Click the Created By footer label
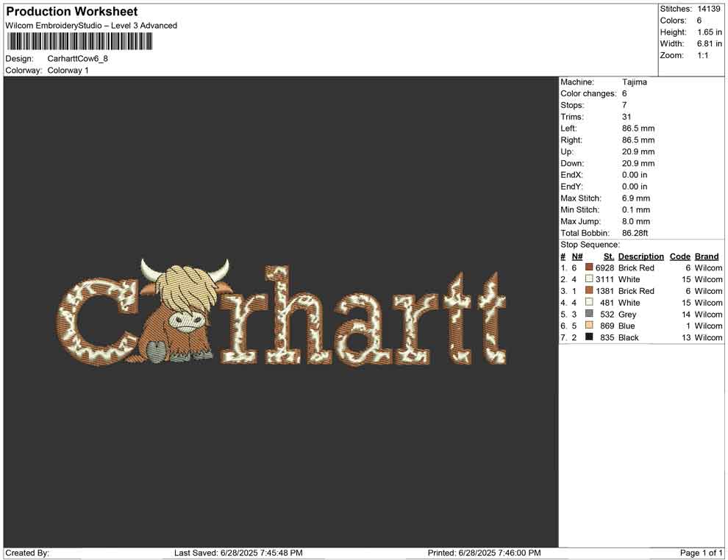 point(27,553)
